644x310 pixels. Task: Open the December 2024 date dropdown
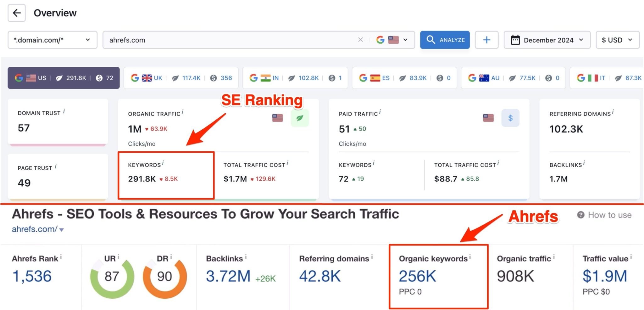[547, 40]
